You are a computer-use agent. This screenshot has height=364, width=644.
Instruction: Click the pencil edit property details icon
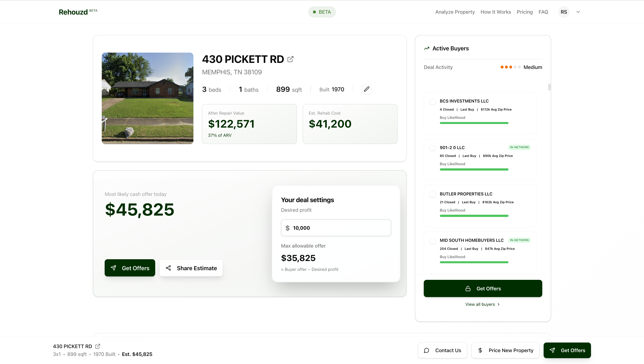point(366,89)
